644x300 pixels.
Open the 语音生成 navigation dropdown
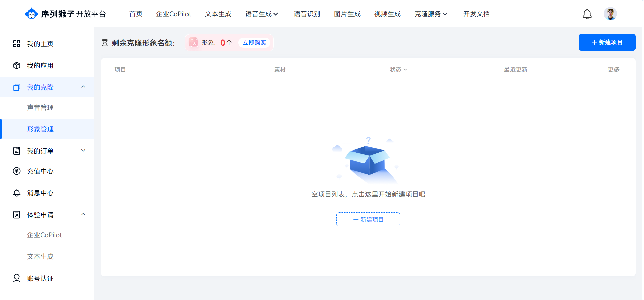[262, 14]
